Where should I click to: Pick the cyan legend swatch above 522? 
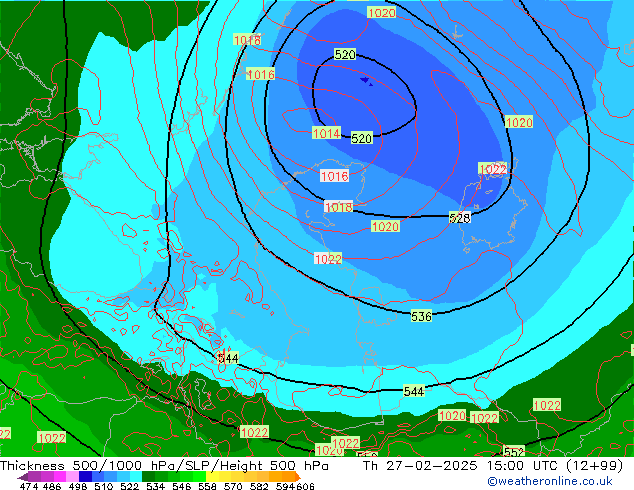point(136,476)
